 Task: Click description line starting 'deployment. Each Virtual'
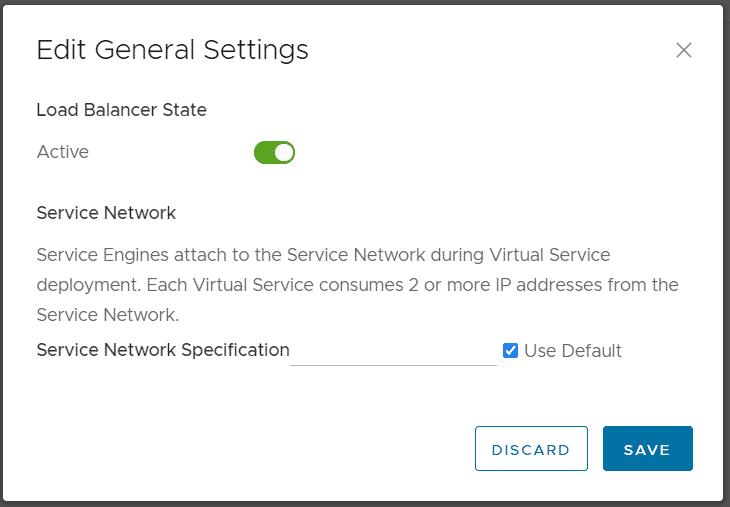point(358,285)
